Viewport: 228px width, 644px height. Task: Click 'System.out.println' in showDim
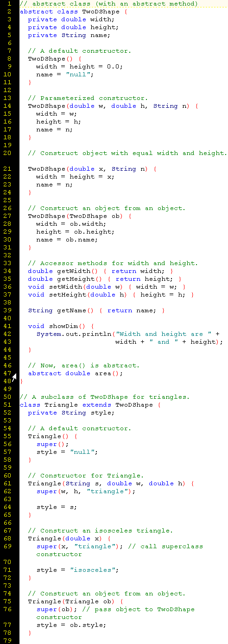coord(74,334)
